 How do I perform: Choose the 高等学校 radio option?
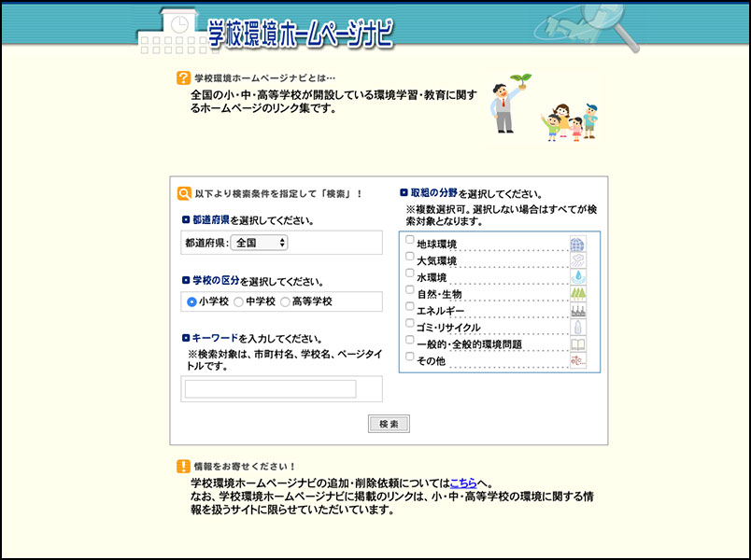(285, 302)
